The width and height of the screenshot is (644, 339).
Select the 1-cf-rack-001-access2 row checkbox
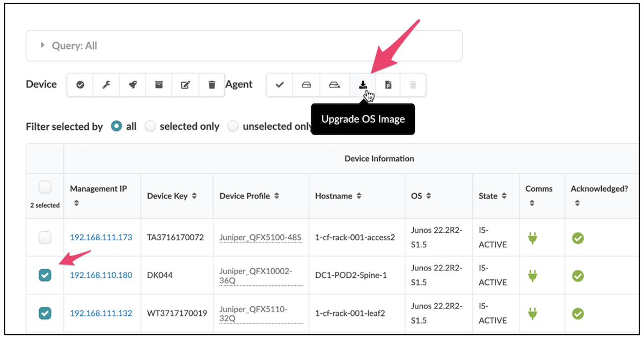coord(45,237)
